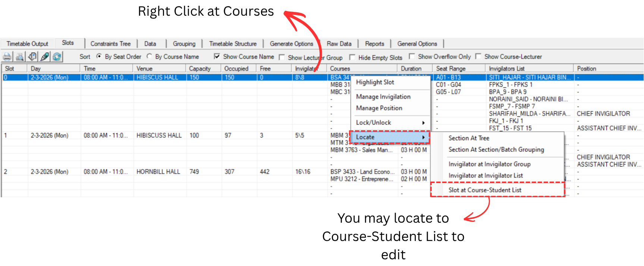
Task: Click the MBM 3763 - Sales Man... course
Action: [x=361, y=150]
